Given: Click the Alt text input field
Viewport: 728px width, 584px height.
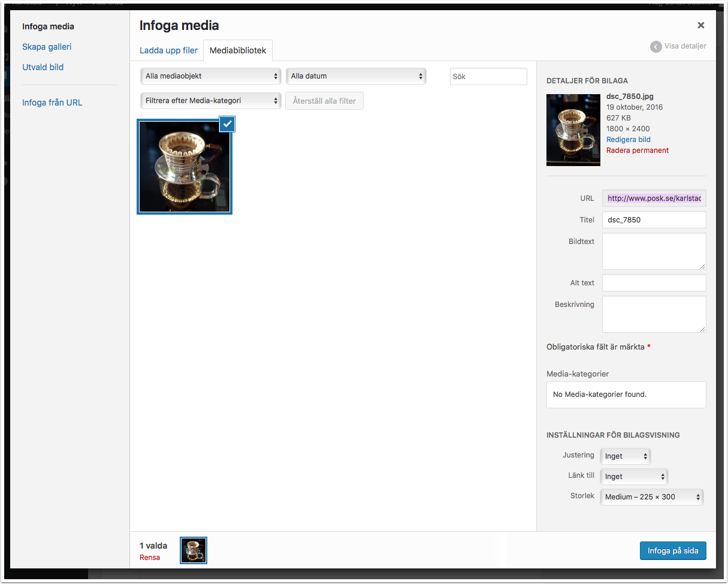Looking at the screenshot, I should click(654, 283).
